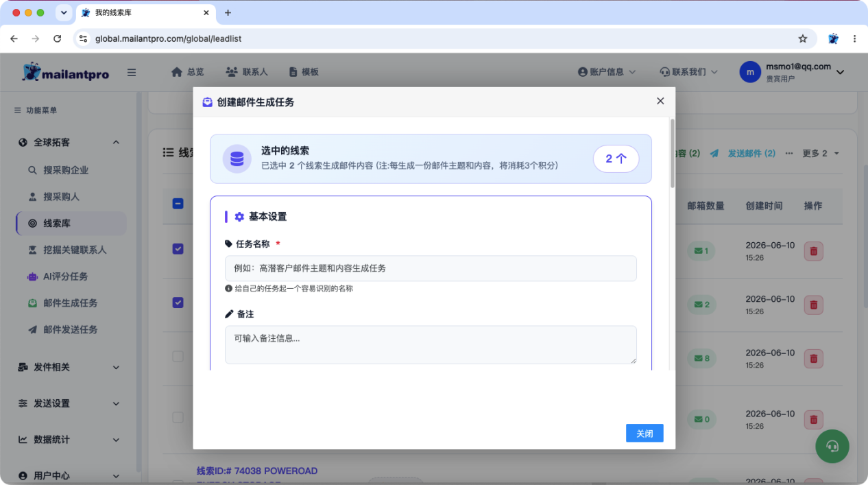Toggle the select-all checkbox in table header
Screen dimensions: 868x485
[x=178, y=204]
